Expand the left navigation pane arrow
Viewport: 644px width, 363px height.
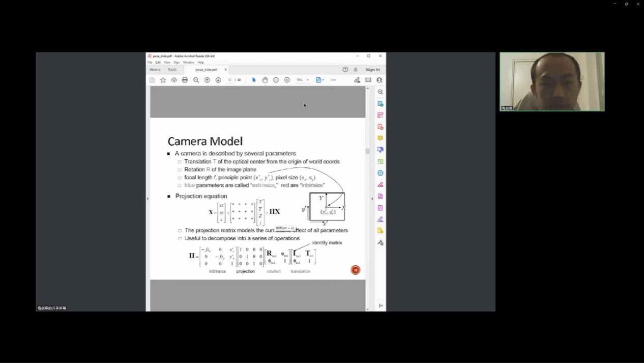(148, 199)
